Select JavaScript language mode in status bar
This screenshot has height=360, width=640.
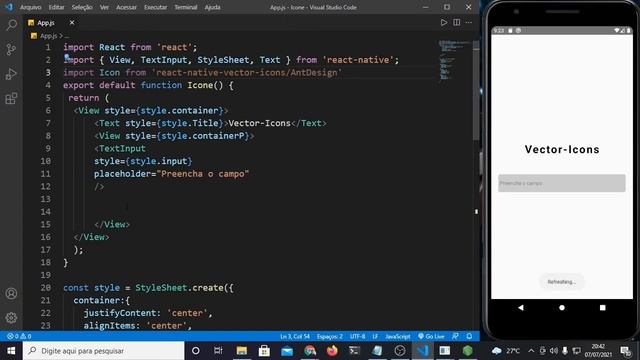[398, 336]
